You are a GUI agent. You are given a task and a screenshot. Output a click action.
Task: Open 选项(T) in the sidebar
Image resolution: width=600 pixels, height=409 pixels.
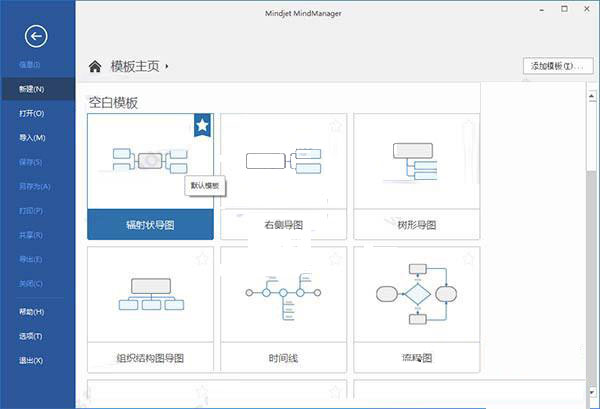point(31,336)
